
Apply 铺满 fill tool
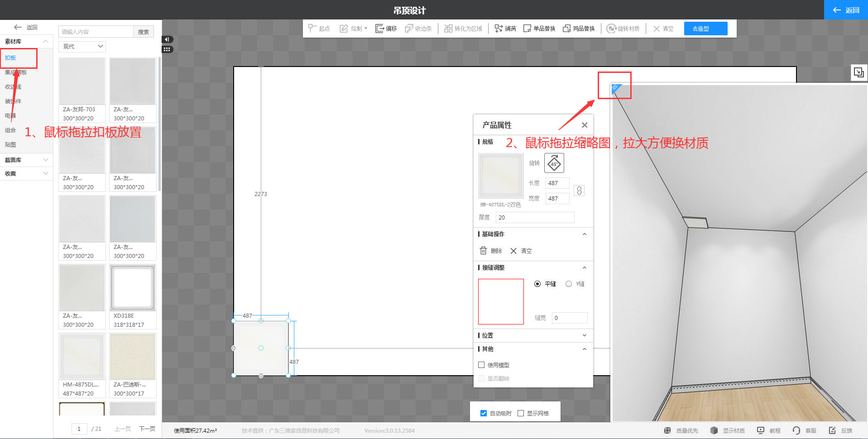coord(505,29)
